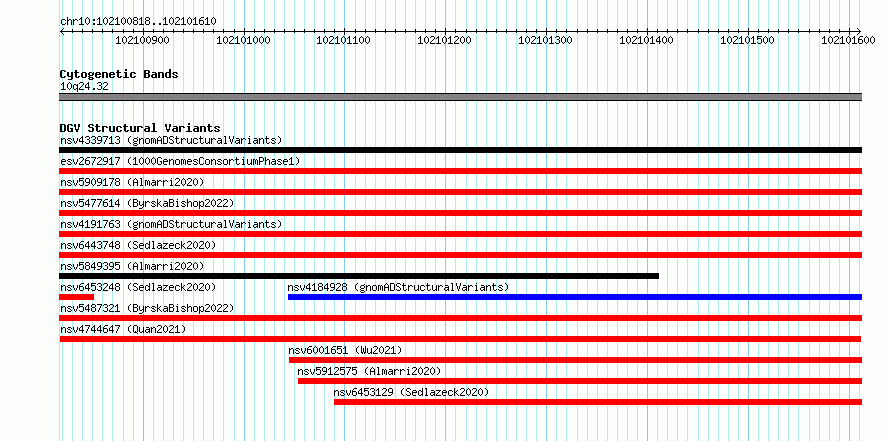Click the Cytogenetic Bands track title

click(x=119, y=74)
